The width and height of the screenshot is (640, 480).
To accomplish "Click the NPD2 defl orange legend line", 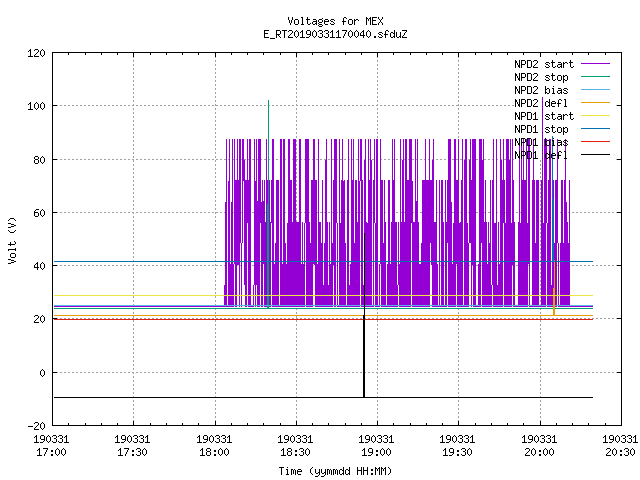I will (595, 103).
